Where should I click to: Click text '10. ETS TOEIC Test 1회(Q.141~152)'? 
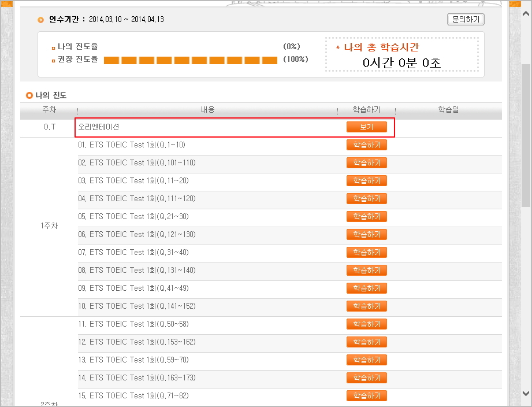(x=137, y=306)
